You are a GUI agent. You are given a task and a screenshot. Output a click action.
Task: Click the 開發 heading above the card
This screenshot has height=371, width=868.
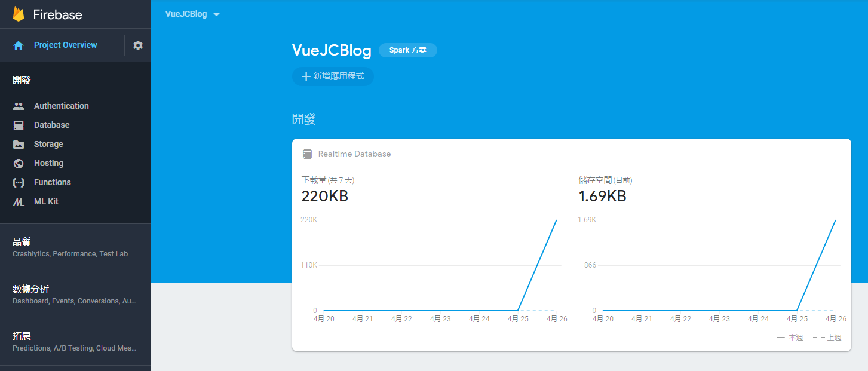click(303, 119)
